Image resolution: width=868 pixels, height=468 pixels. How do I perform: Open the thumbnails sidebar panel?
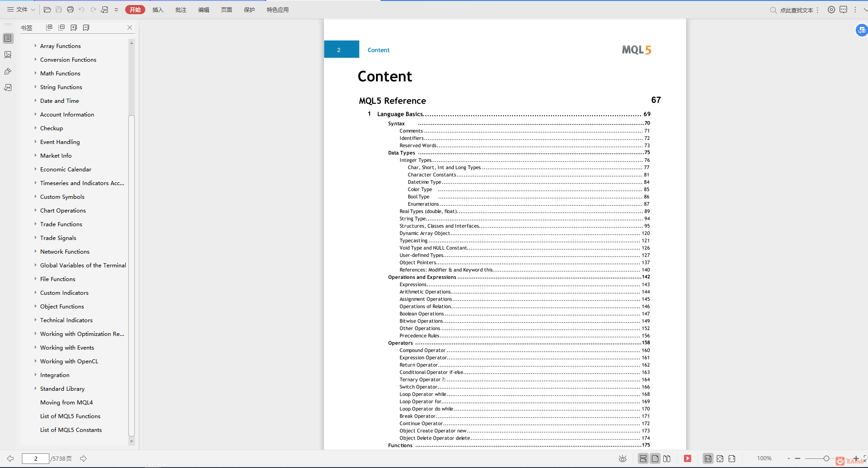pos(8,55)
